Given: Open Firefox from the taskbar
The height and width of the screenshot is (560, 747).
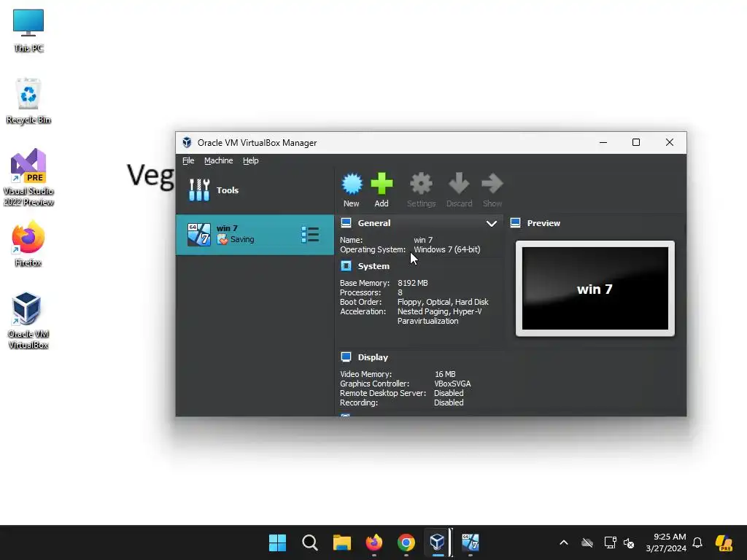Looking at the screenshot, I should (374, 542).
